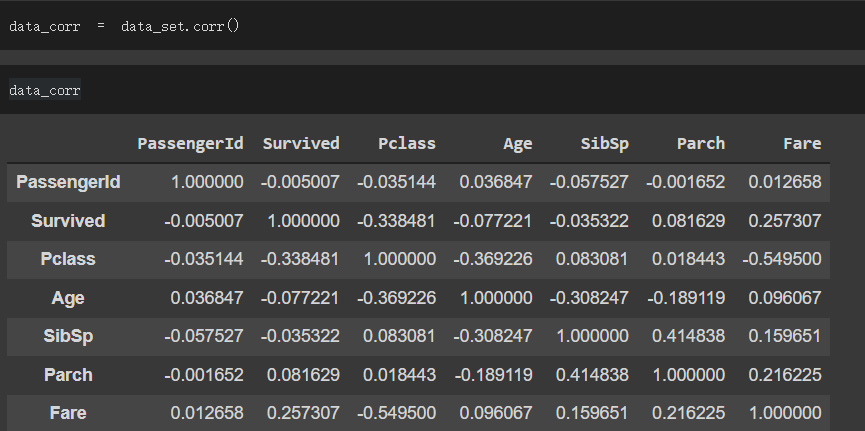Image resolution: width=865 pixels, height=431 pixels.
Task: Click the data_corr code cell
Action: [x=432, y=90]
